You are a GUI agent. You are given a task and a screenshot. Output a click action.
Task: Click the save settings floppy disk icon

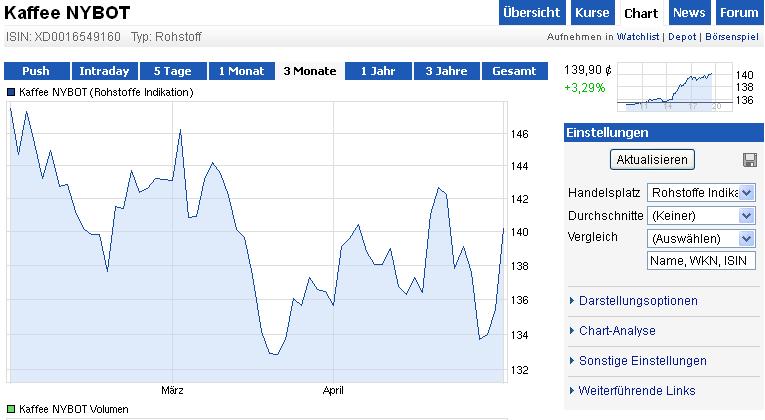click(x=750, y=161)
